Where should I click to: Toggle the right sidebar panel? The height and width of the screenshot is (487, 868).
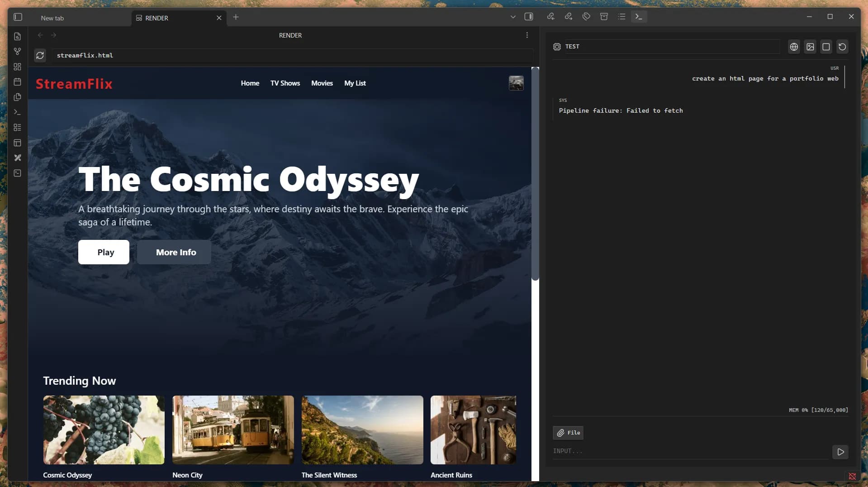click(x=529, y=17)
